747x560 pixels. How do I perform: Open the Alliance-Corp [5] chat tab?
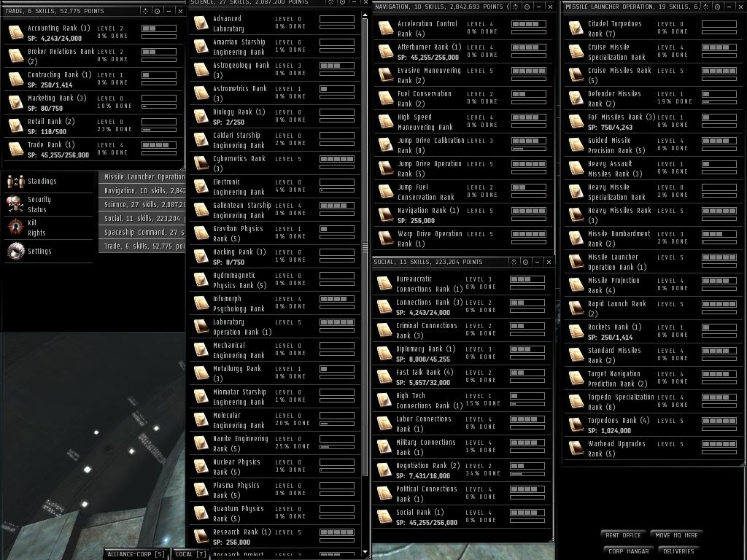click(135, 554)
